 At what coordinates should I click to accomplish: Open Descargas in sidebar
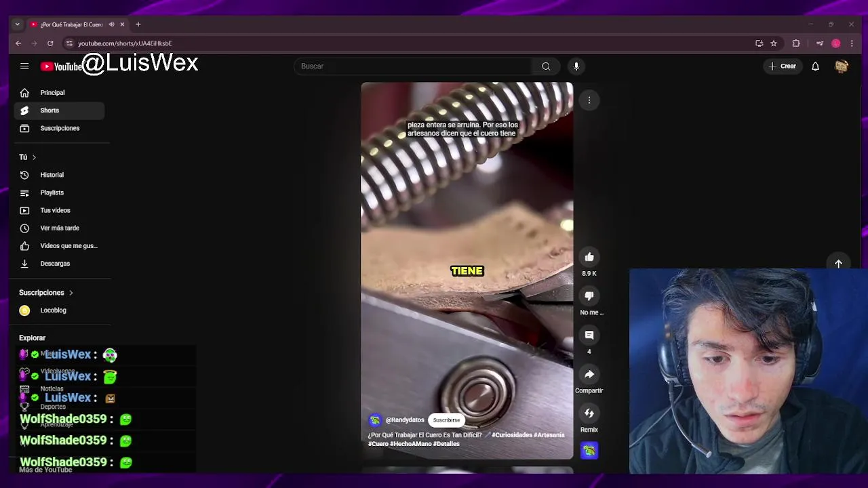coord(60,264)
